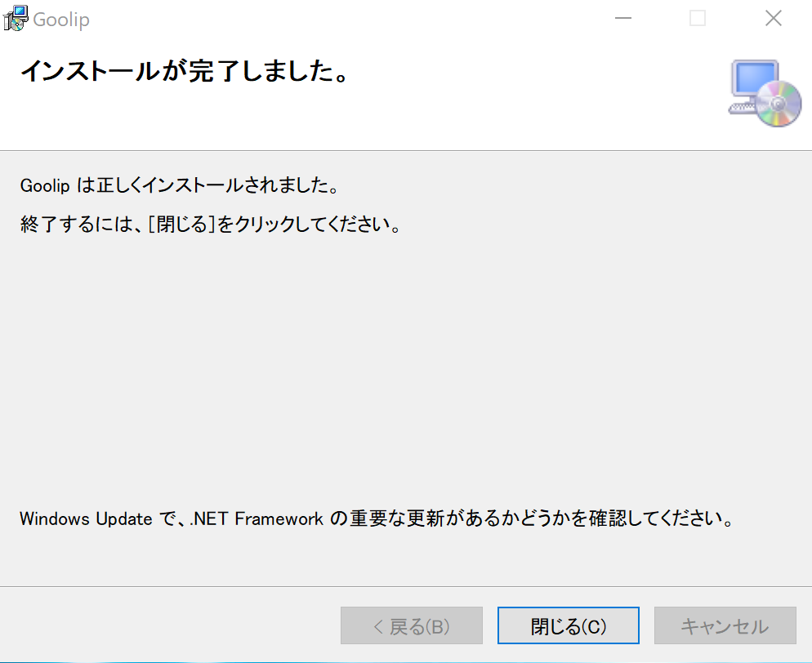Click the Windows Update .NET Framework notice

(377, 518)
